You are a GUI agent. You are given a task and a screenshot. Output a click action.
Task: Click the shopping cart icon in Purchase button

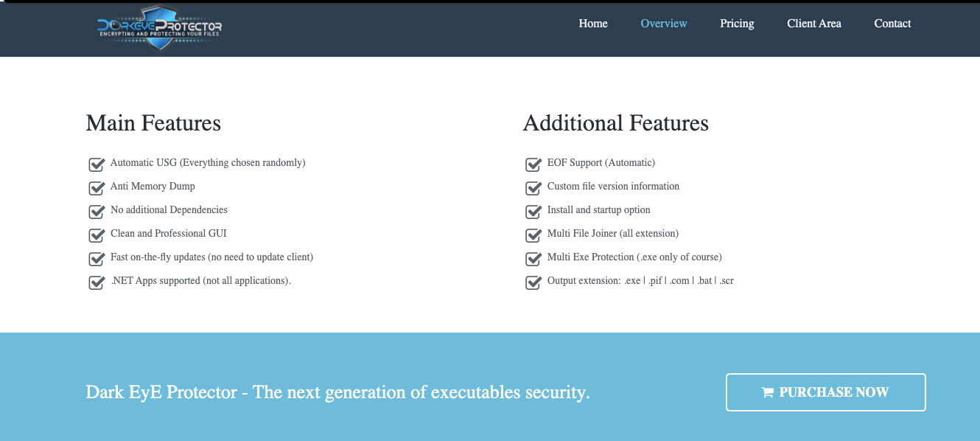pos(767,392)
